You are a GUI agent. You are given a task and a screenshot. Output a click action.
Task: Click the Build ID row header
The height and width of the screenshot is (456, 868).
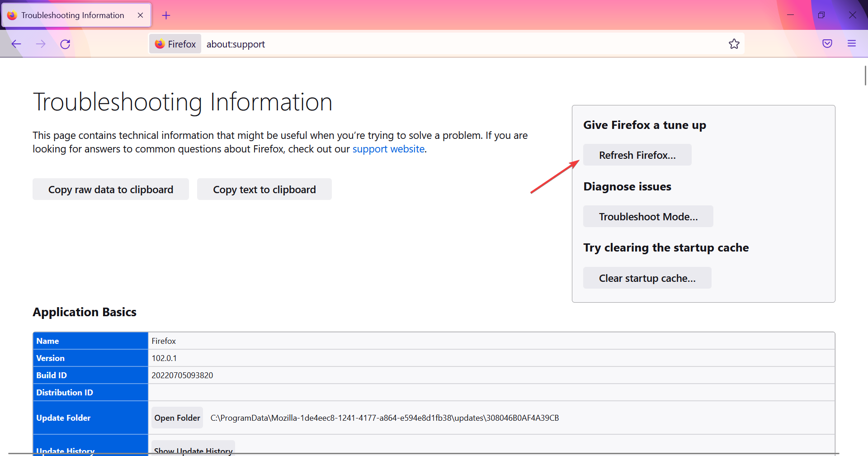[x=90, y=375]
